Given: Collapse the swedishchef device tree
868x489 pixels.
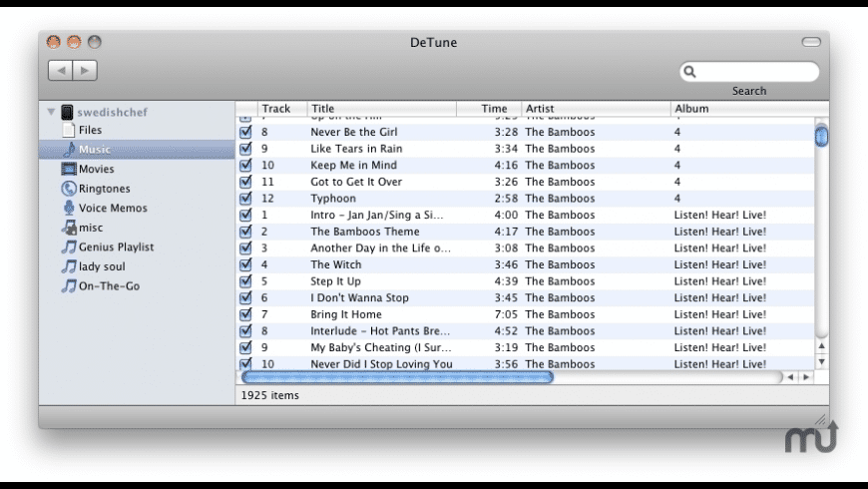Looking at the screenshot, I should [x=51, y=112].
